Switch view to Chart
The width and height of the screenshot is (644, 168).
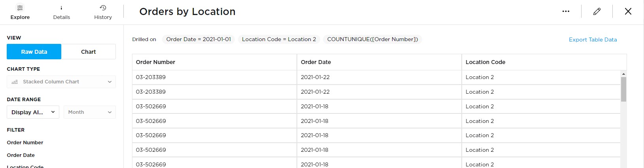point(89,52)
